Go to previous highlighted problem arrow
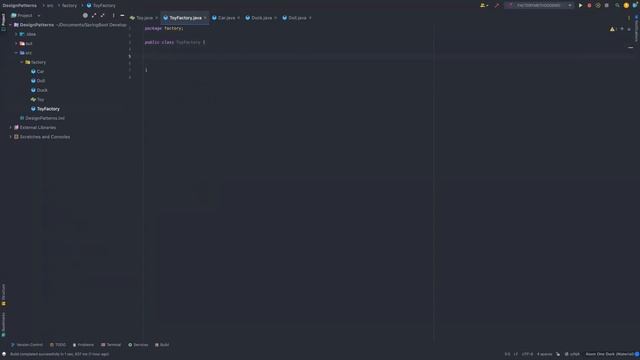The height and width of the screenshot is (360, 640). (x=622, y=29)
